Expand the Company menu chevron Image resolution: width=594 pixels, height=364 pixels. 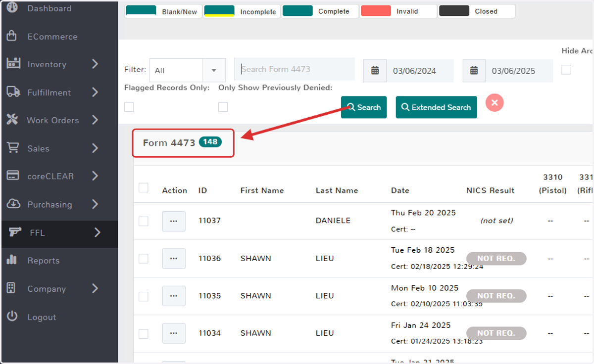pos(95,288)
